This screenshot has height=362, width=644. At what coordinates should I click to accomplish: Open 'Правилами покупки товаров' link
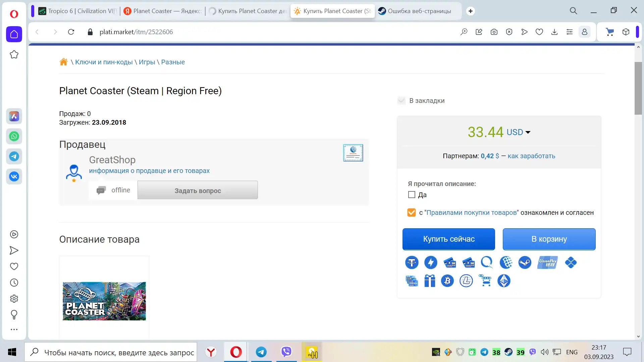point(472,213)
